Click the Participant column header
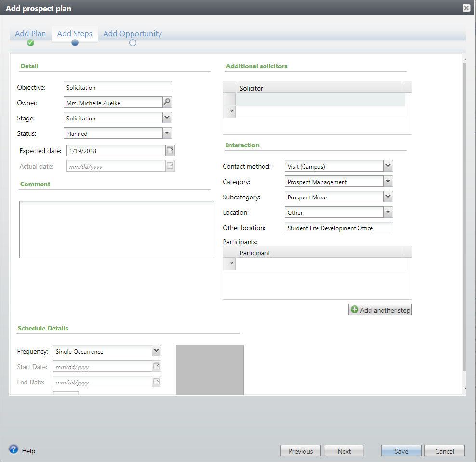Image resolution: width=476 pixels, height=462 pixels. tap(320, 252)
